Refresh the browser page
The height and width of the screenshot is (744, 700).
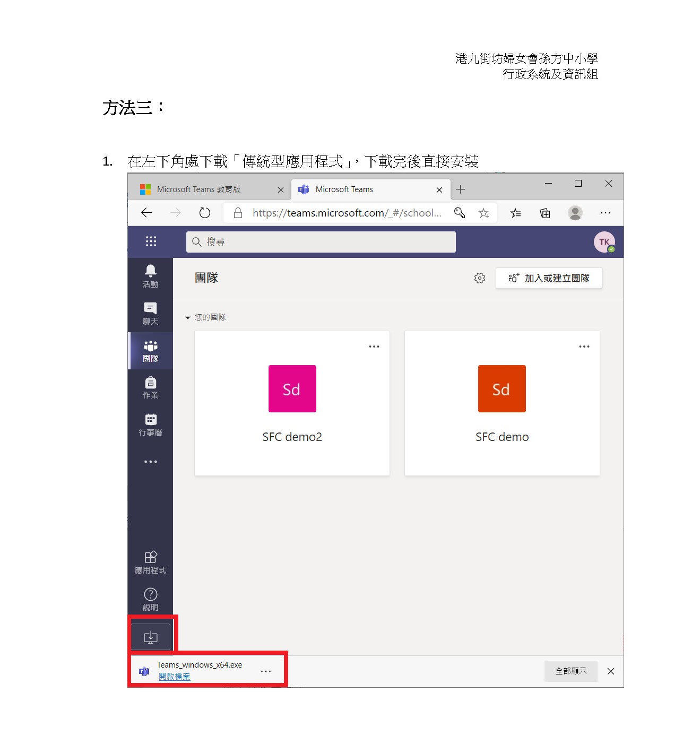(205, 213)
